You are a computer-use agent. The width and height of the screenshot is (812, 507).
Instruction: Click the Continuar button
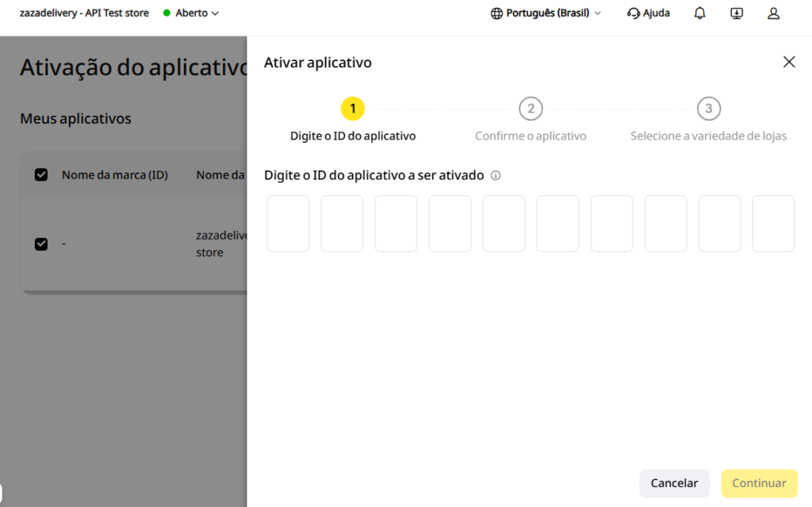tap(759, 483)
